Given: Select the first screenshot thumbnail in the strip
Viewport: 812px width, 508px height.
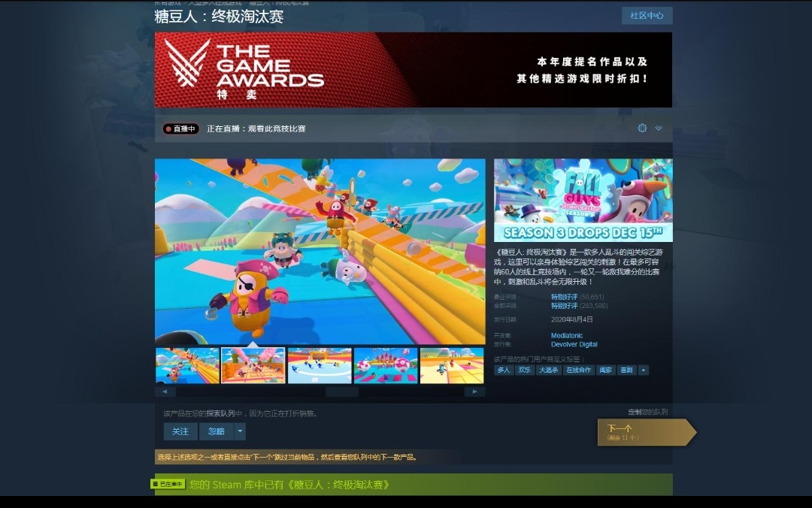Looking at the screenshot, I should coord(187,365).
